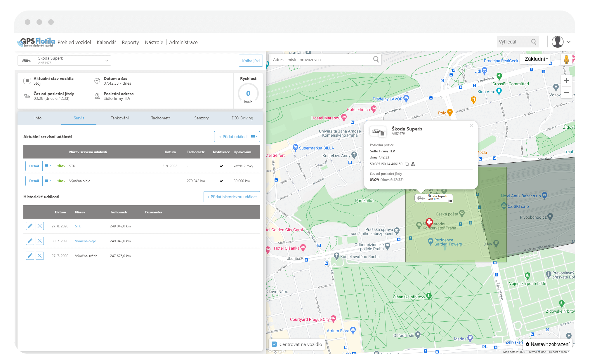The height and width of the screenshot is (364, 590).
Task: Click the STK oil-can service icon
Action: pyautogui.click(x=61, y=166)
